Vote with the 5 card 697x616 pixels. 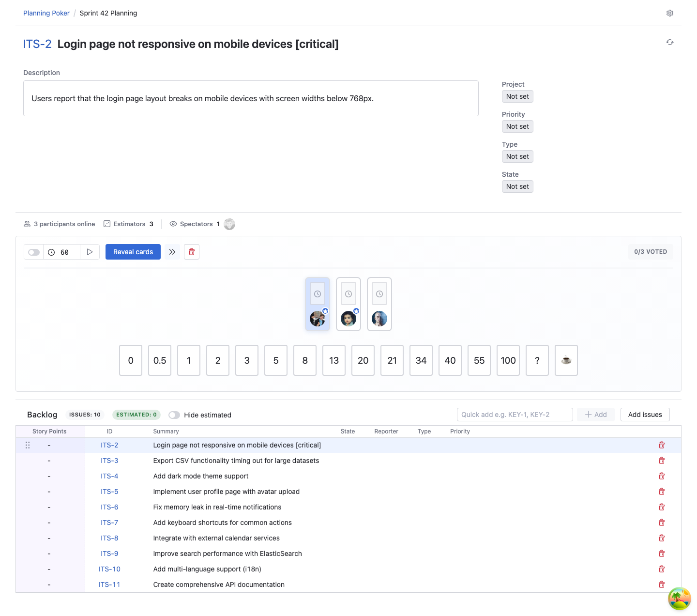276,360
